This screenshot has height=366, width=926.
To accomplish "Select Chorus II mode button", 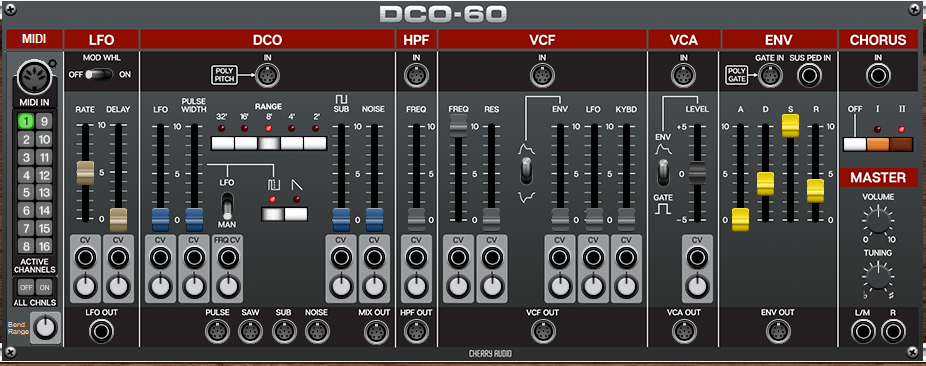I will 901,145.
